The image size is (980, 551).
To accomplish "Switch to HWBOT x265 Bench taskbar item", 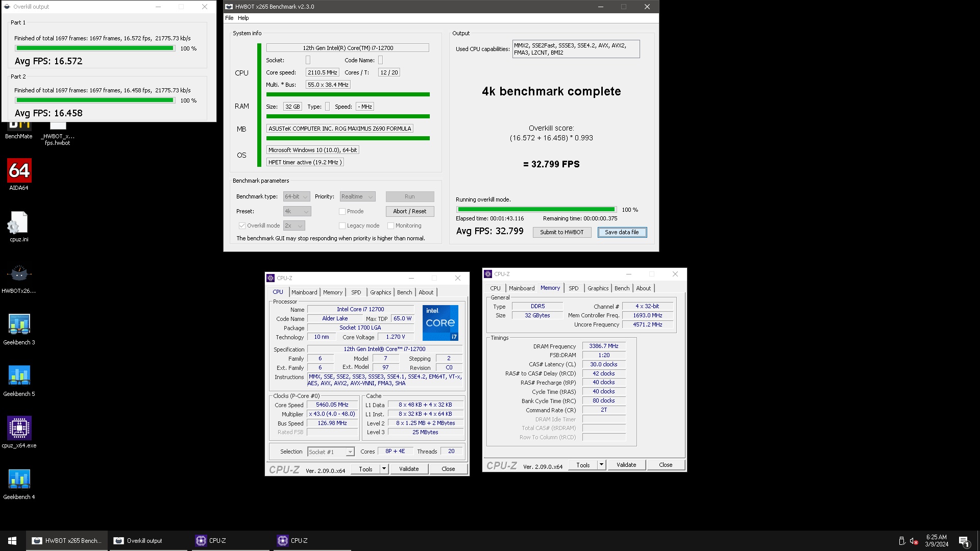I will click(67, 541).
